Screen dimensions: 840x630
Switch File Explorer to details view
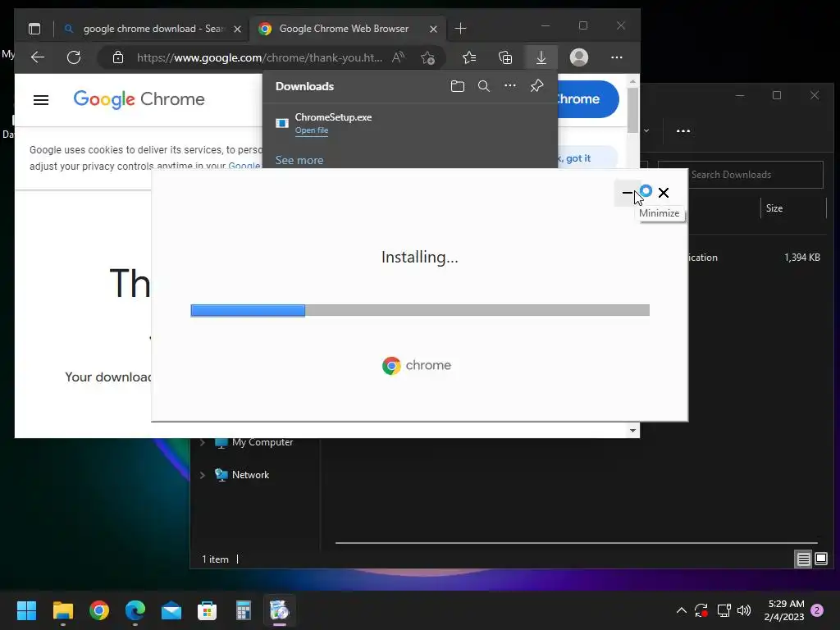(x=803, y=559)
